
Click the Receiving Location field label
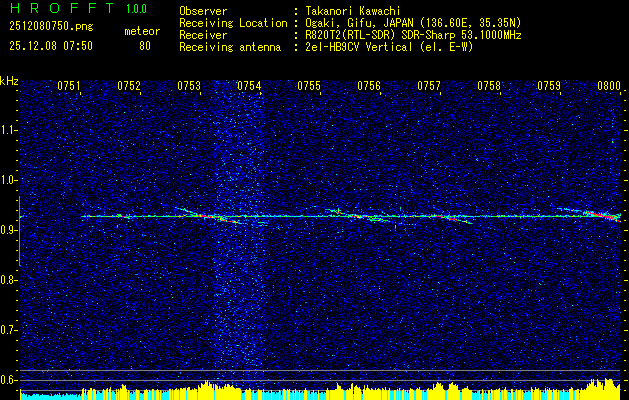(x=233, y=23)
